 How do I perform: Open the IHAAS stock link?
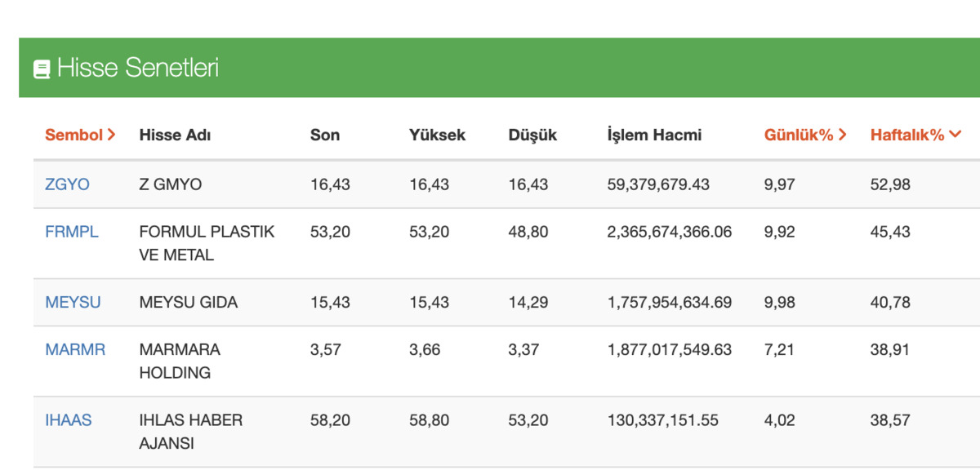point(68,420)
